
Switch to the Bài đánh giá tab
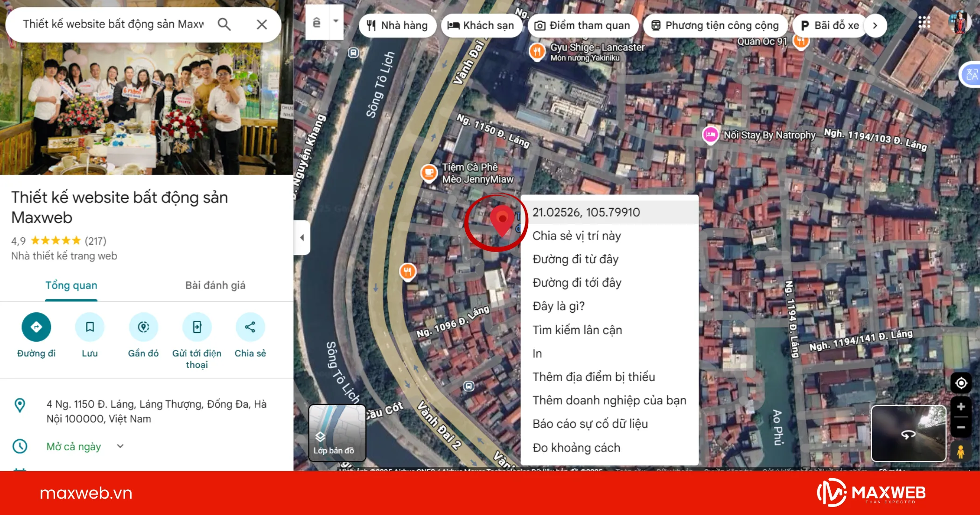coord(215,285)
